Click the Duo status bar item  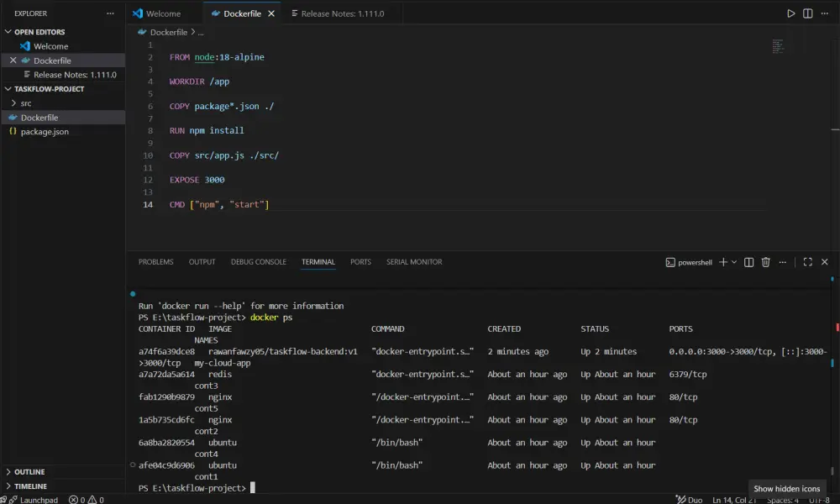coord(690,500)
